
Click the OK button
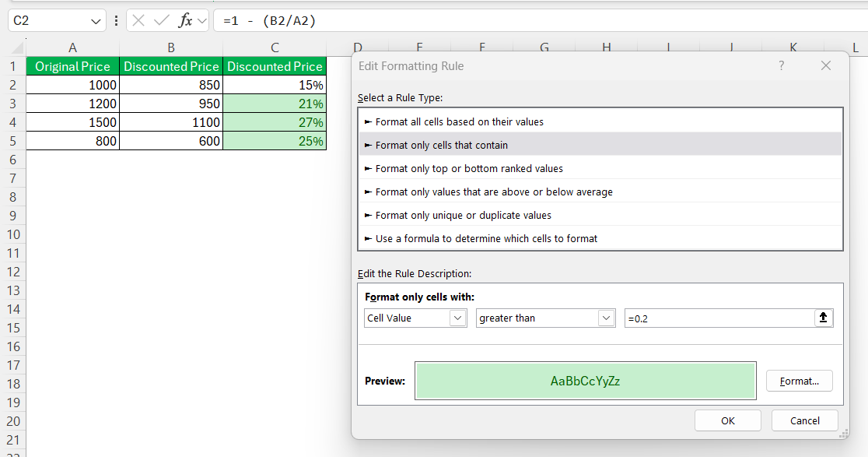[727, 420]
